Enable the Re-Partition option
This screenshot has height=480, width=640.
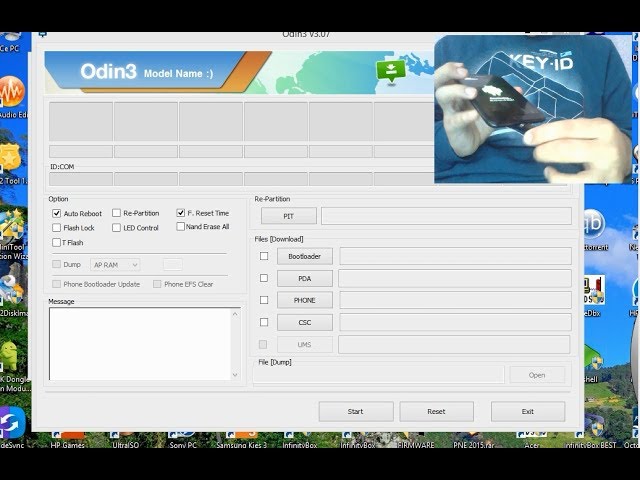point(116,213)
